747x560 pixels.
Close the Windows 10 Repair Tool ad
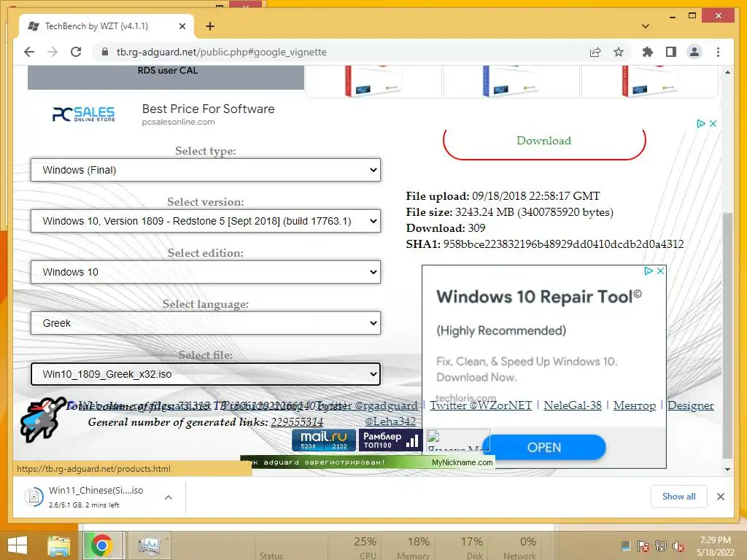pos(660,271)
